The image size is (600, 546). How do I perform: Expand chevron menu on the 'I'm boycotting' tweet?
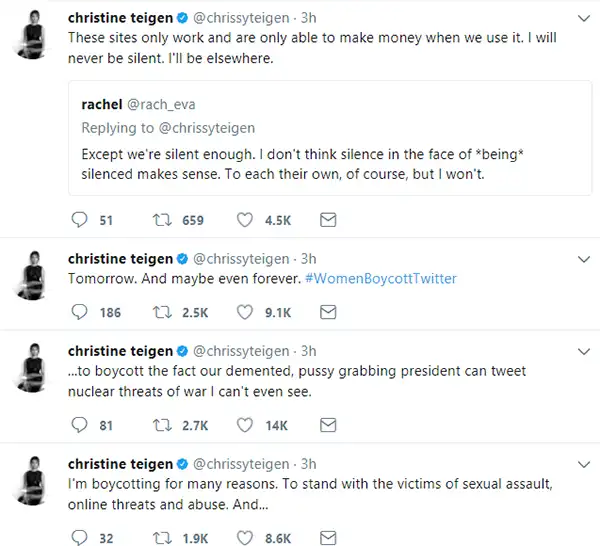(x=584, y=465)
